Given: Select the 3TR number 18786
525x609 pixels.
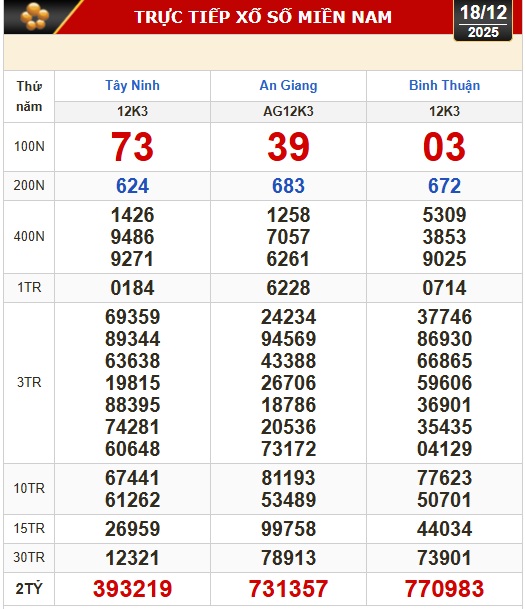Looking at the screenshot, I should pyautogui.click(x=289, y=405).
